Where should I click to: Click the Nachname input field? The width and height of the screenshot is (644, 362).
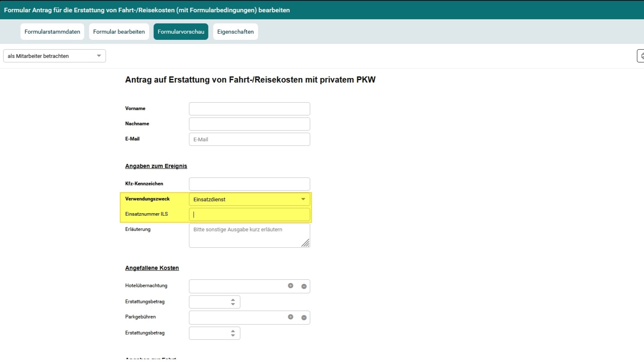click(249, 124)
